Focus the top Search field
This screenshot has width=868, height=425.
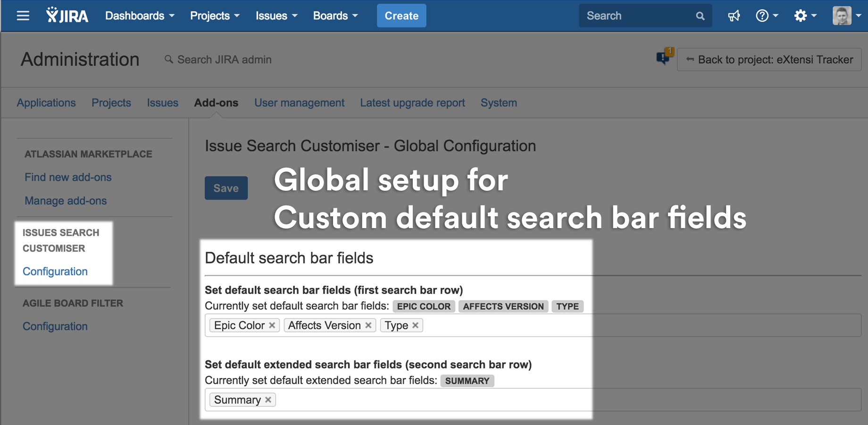tap(645, 16)
